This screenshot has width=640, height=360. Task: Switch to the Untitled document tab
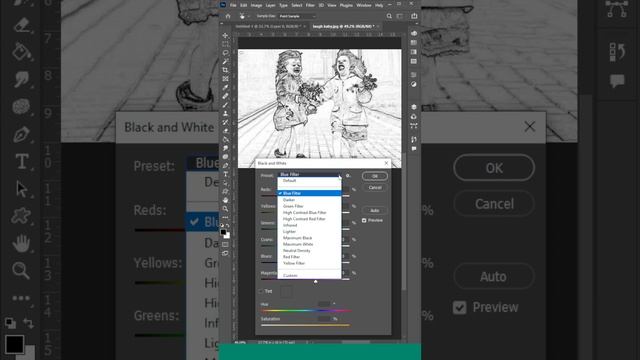tap(270, 26)
